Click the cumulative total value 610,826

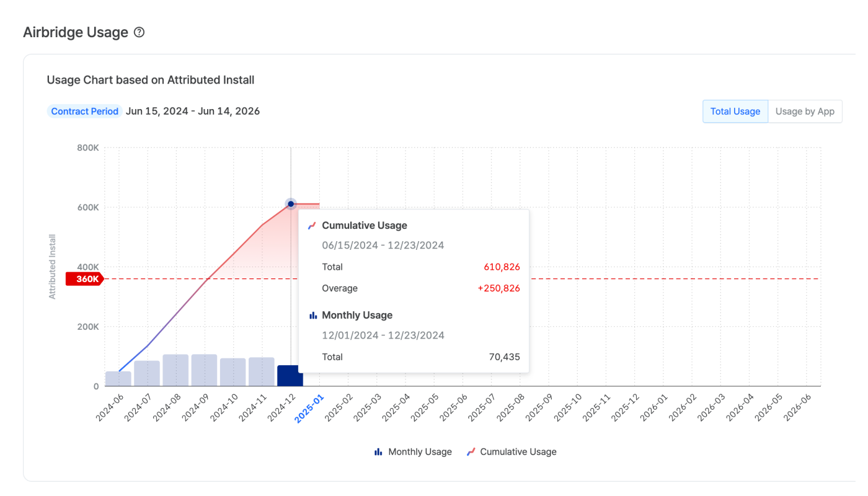pos(502,267)
